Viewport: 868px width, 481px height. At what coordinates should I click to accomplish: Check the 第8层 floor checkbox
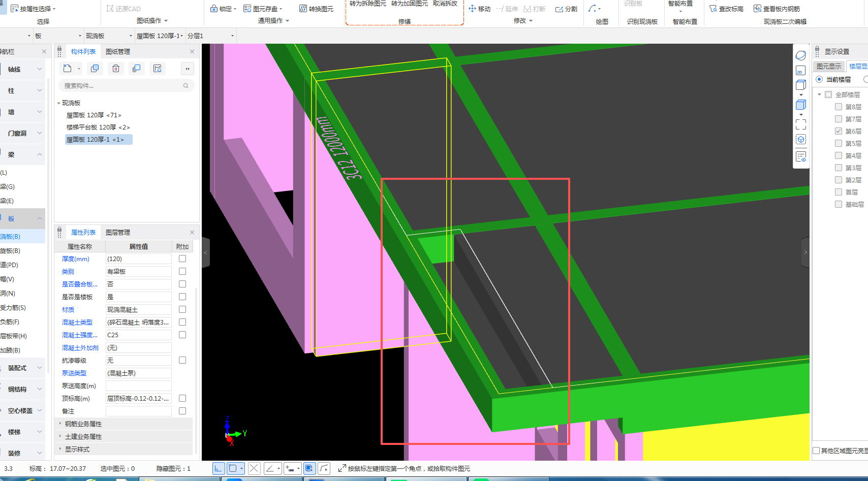click(x=839, y=107)
